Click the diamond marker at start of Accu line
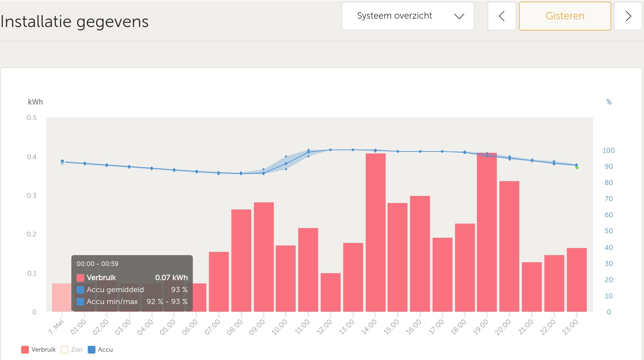This screenshot has height=360, width=644. coord(62,162)
